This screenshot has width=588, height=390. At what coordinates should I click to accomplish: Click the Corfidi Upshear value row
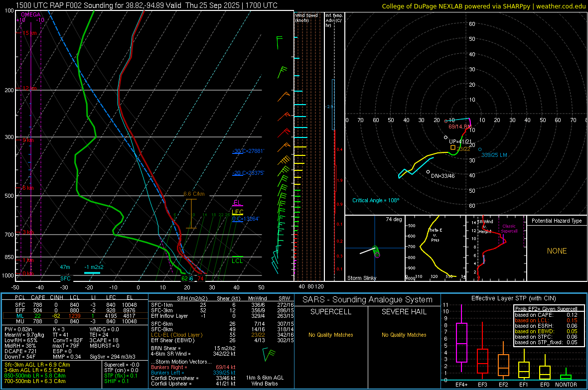tap(193, 384)
